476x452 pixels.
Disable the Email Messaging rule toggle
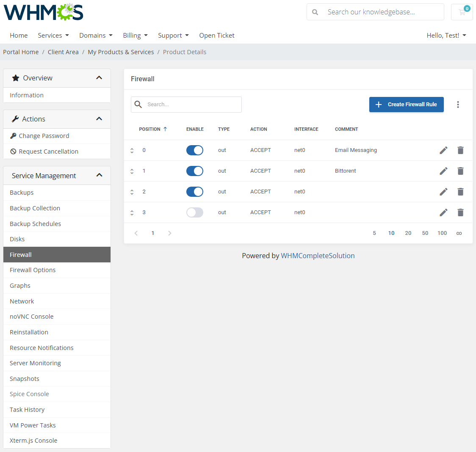[194, 150]
